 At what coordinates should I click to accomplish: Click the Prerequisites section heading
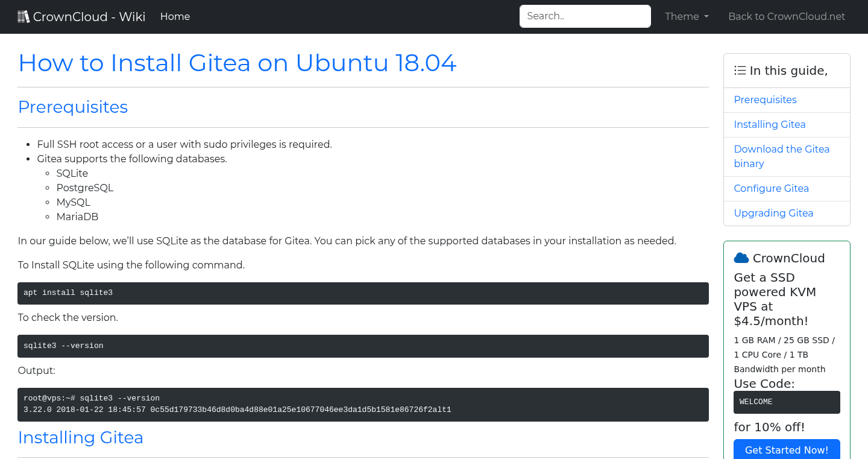[x=73, y=107]
